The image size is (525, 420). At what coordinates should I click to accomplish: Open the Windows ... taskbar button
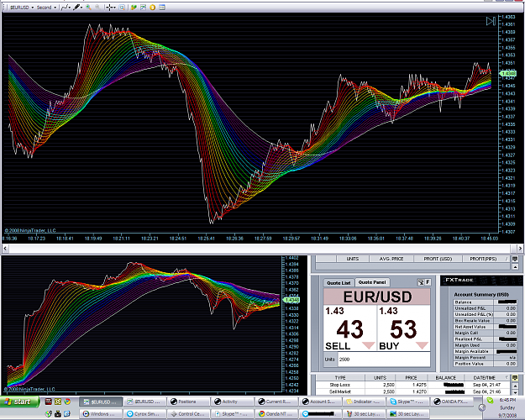100,414
